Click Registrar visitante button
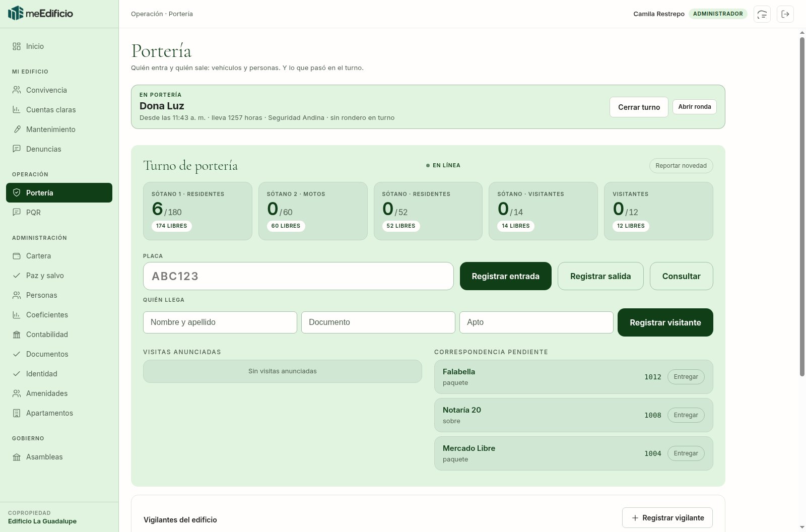806x532 pixels. click(665, 322)
